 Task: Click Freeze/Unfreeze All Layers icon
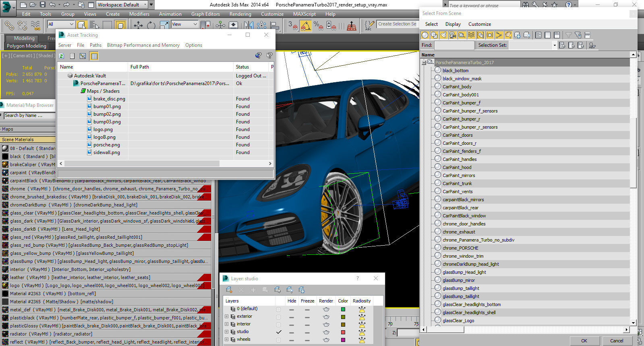point(301,290)
